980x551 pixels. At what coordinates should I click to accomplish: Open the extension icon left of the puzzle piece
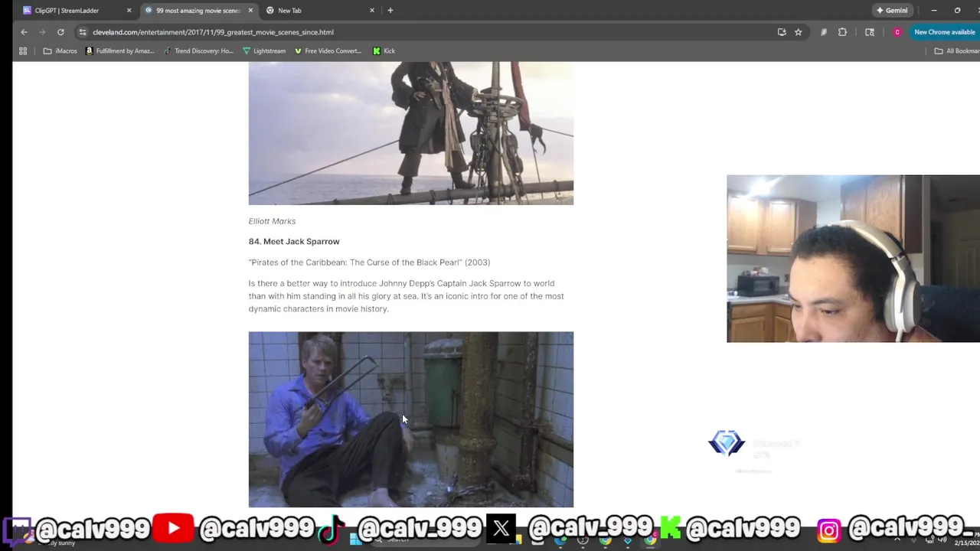(824, 32)
